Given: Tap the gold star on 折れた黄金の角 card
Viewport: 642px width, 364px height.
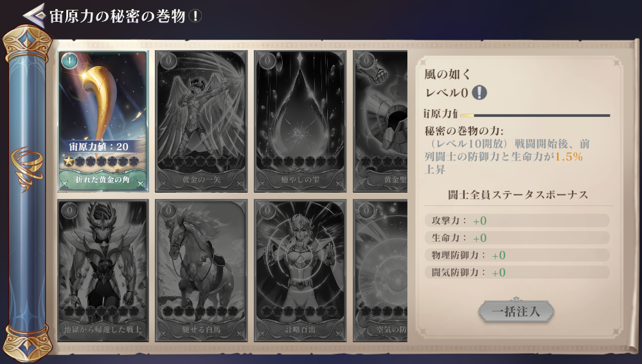Looking at the screenshot, I should point(68,162).
